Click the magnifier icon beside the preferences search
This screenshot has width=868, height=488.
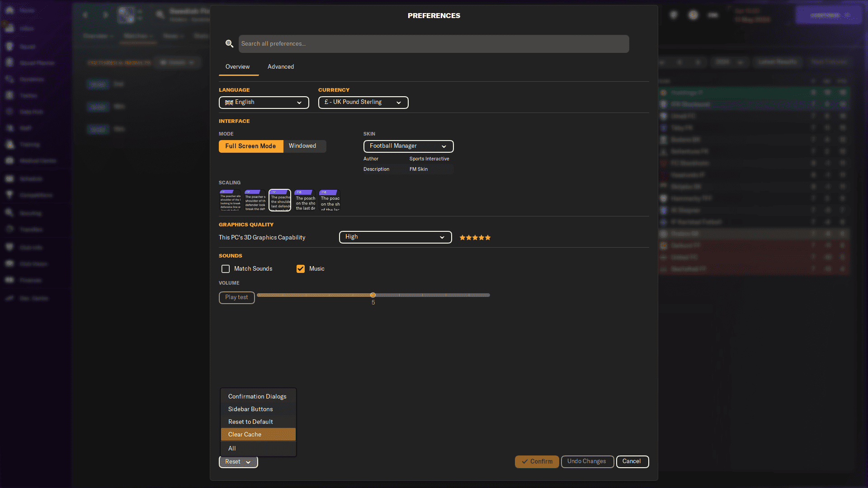229,44
